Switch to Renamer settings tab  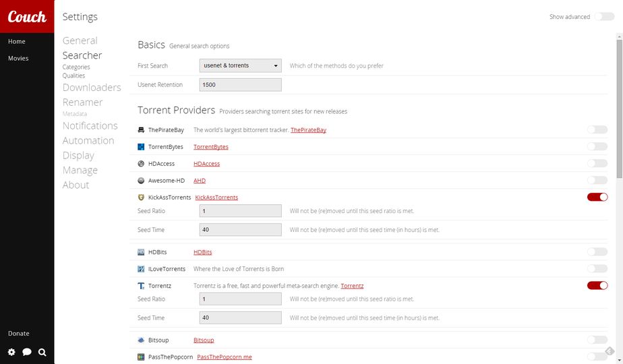pyautogui.click(x=83, y=102)
